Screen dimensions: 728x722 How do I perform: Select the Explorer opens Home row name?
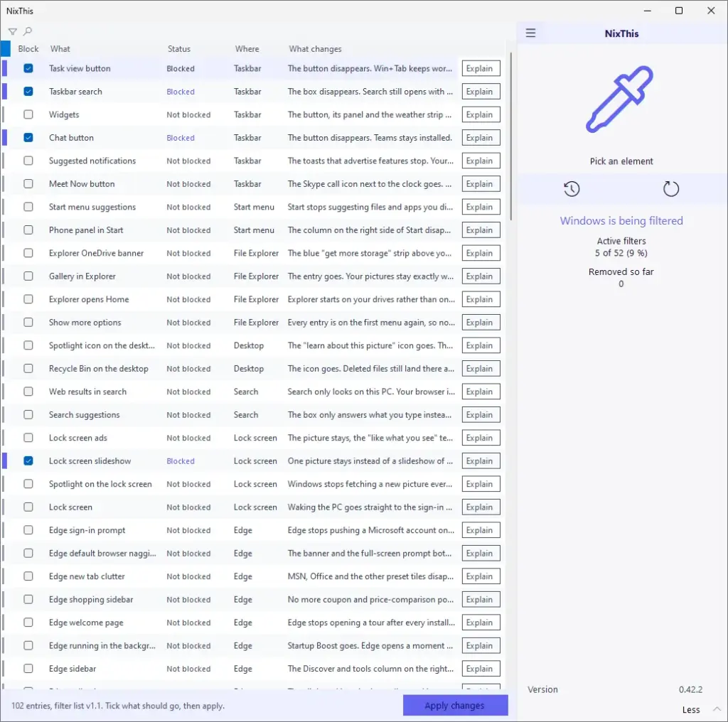89,299
